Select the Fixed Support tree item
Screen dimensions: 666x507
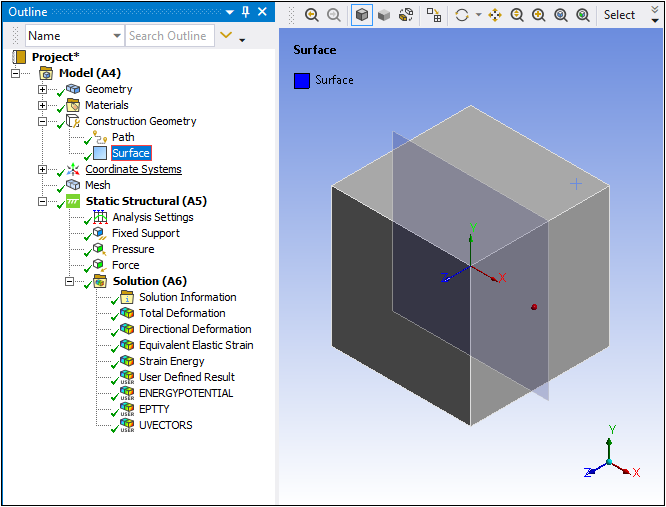click(x=145, y=233)
